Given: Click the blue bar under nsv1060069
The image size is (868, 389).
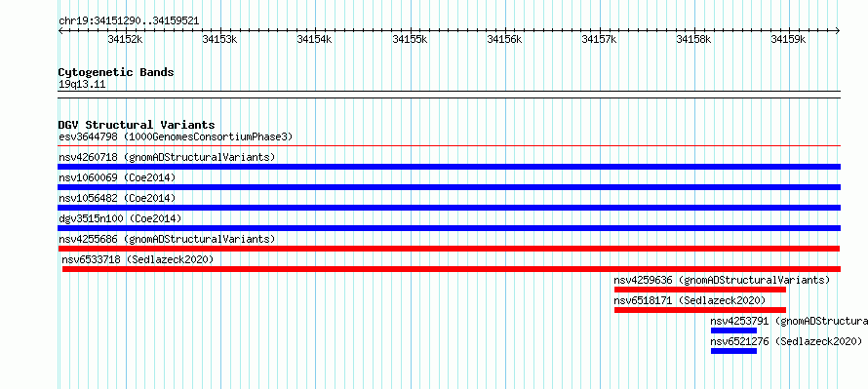Looking at the screenshot, I should tap(450, 187).
